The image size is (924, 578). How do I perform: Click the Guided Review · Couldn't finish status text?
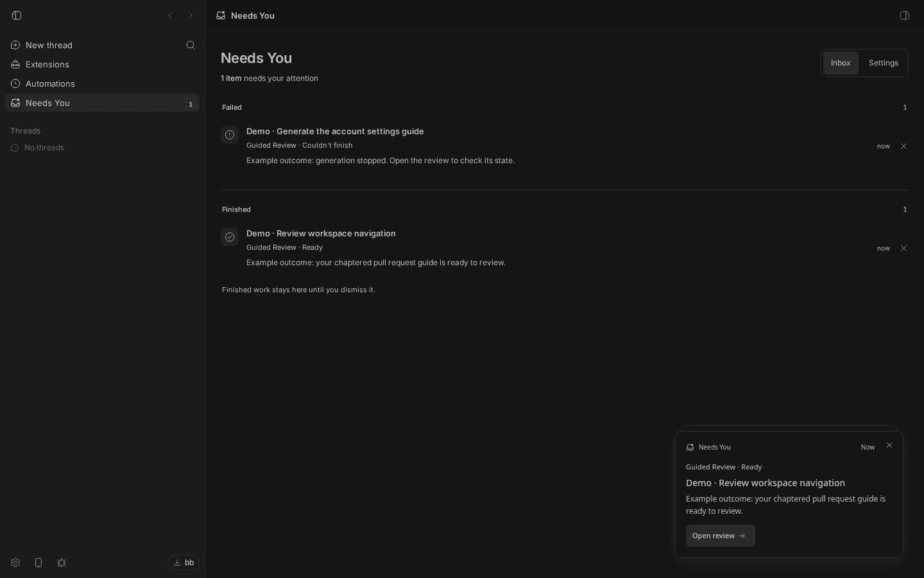pyautogui.click(x=300, y=145)
